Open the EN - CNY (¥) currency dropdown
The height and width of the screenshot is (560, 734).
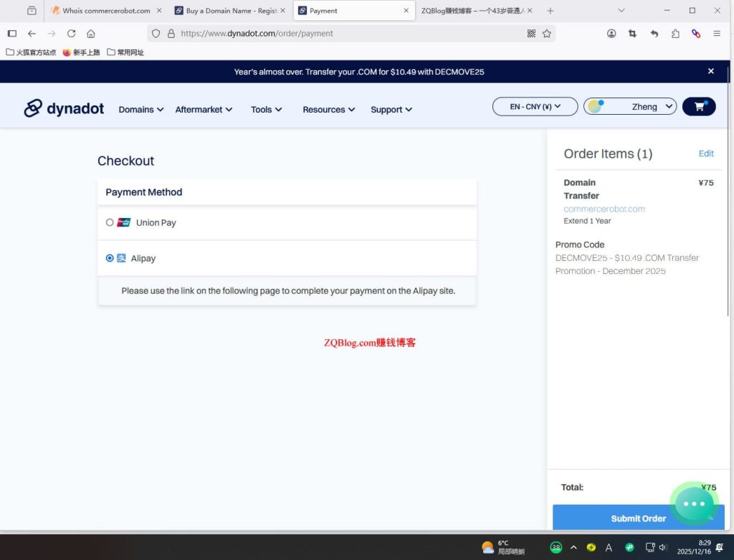pyautogui.click(x=535, y=107)
